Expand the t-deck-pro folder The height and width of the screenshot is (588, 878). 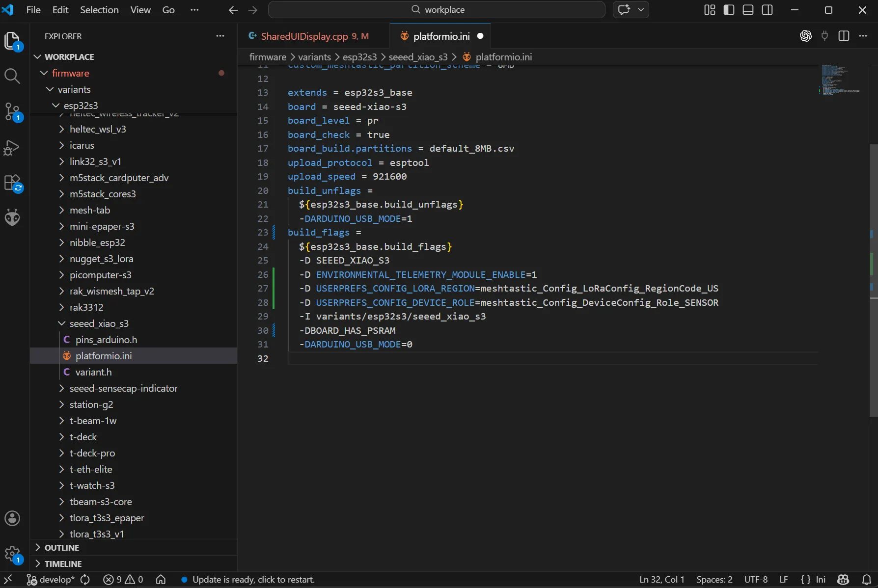tap(92, 453)
